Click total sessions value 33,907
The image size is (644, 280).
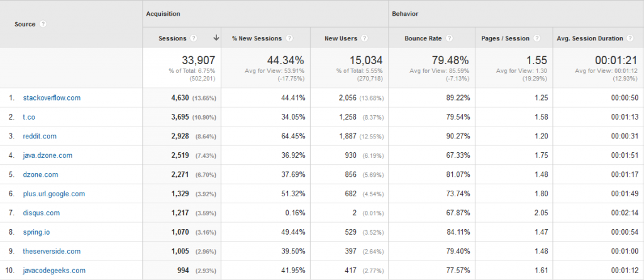199,60
